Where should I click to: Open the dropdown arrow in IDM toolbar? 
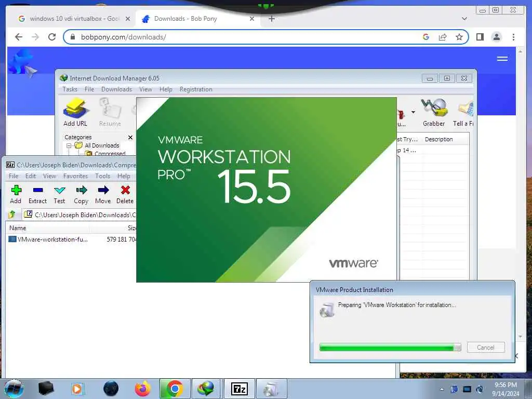[413, 112]
